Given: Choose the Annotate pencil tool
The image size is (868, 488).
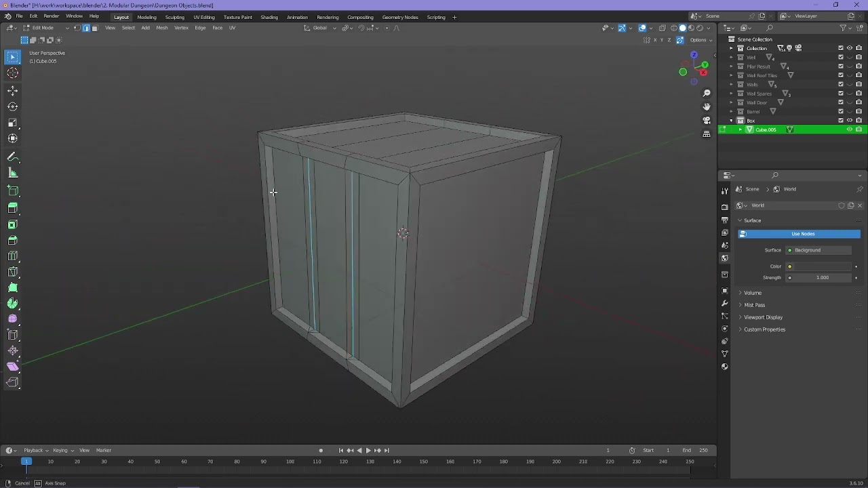Looking at the screenshot, I should (13, 157).
